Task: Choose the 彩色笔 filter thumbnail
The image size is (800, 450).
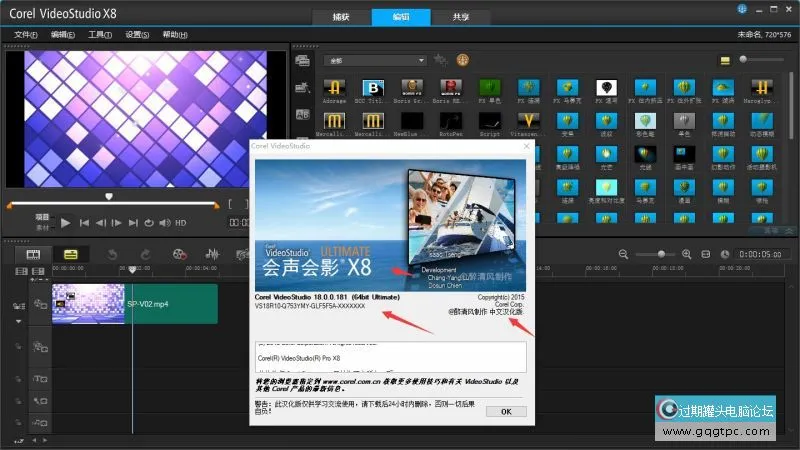Action: click(645, 121)
